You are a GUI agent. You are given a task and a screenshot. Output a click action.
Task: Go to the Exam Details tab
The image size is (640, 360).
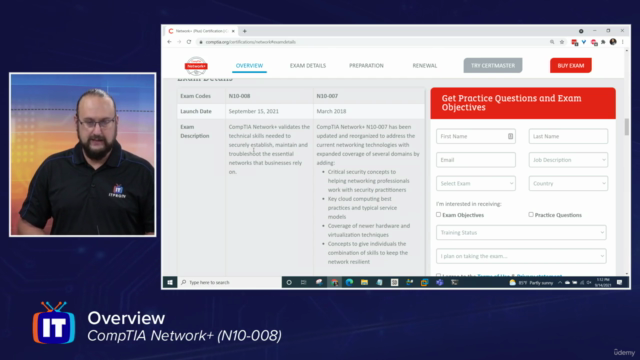(x=308, y=65)
